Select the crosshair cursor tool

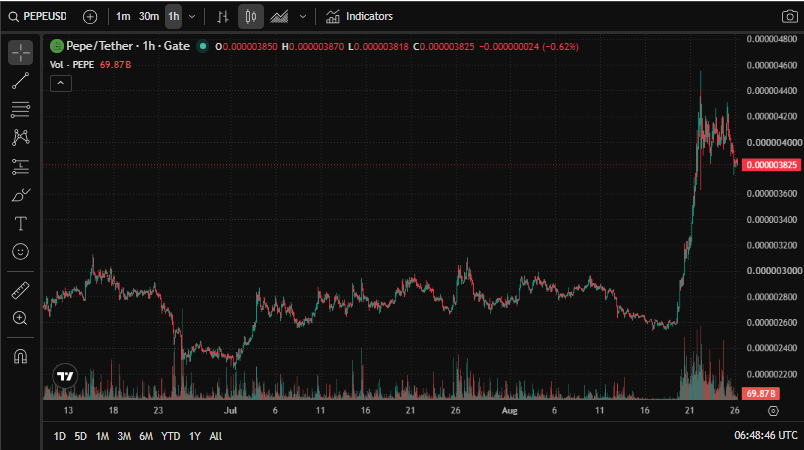coord(21,53)
